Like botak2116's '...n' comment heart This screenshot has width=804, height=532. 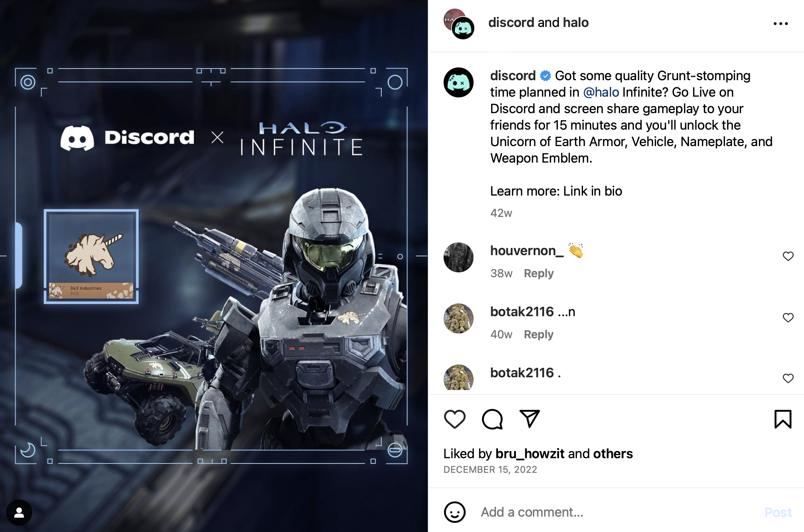[x=788, y=318]
